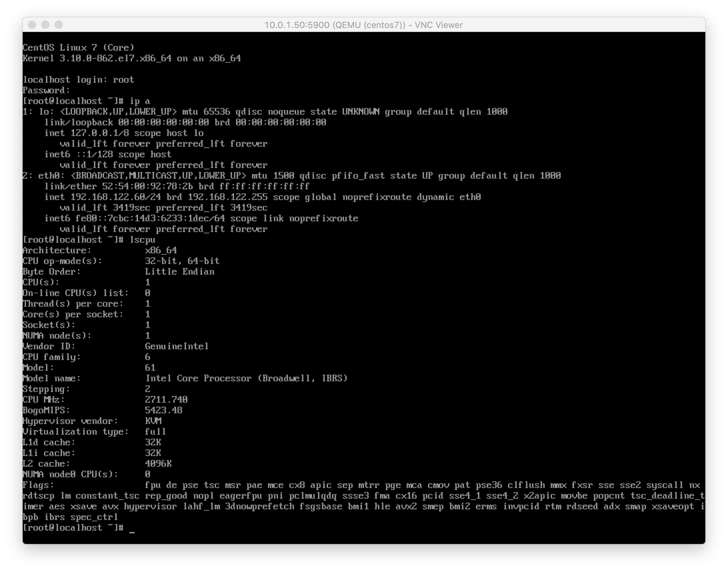Image resolution: width=728 pixels, height=572 pixels.
Task: Click the 'GenuineIntel' vendor ID value
Action: tap(177, 347)
